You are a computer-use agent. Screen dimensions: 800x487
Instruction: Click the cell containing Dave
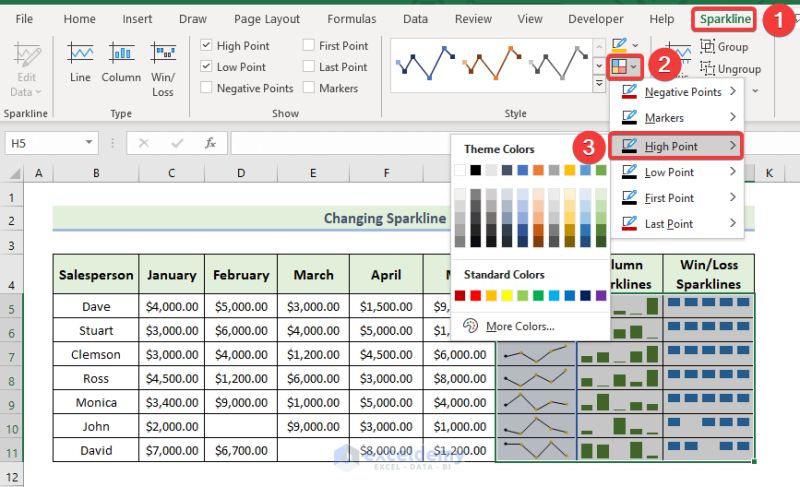96,306
